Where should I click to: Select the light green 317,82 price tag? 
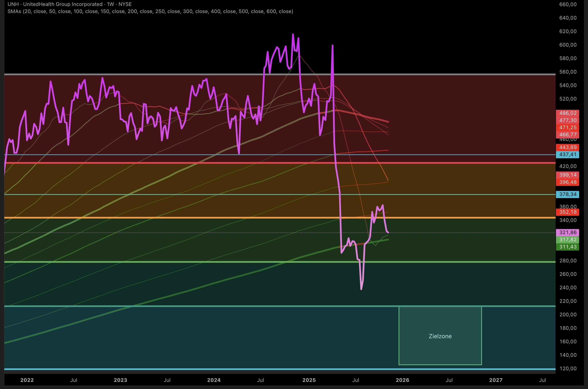[x=568, y=240]
